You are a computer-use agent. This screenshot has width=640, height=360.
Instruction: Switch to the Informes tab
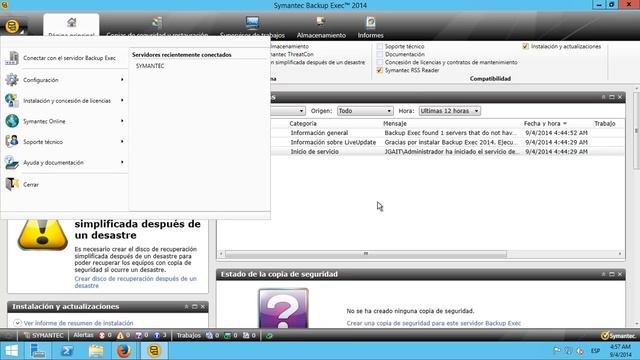point(371,26)
